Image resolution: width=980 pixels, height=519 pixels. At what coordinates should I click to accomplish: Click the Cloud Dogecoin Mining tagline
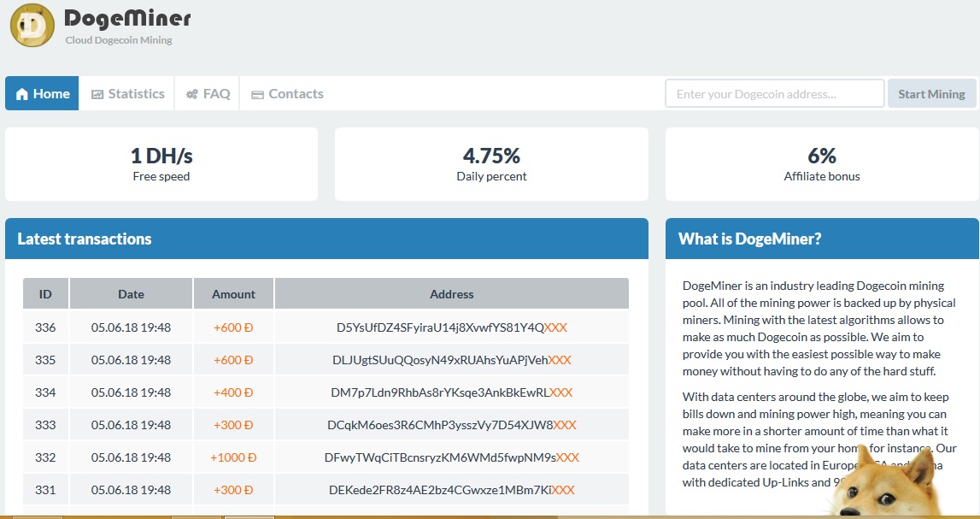coord(119,40)
